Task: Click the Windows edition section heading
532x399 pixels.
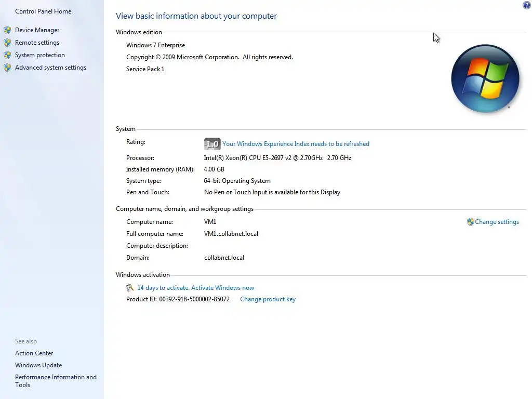Action: pos(139,32)
